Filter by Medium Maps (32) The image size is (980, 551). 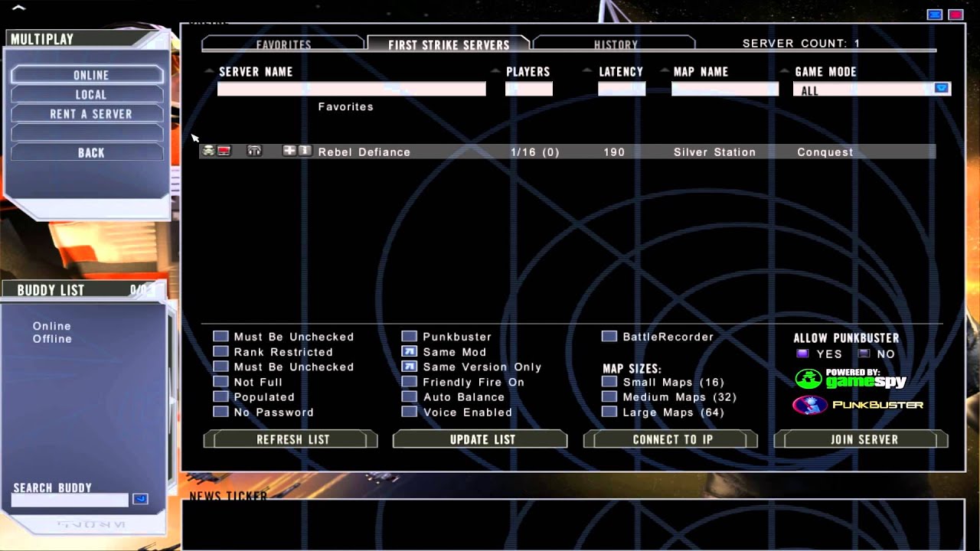point(609,397)
